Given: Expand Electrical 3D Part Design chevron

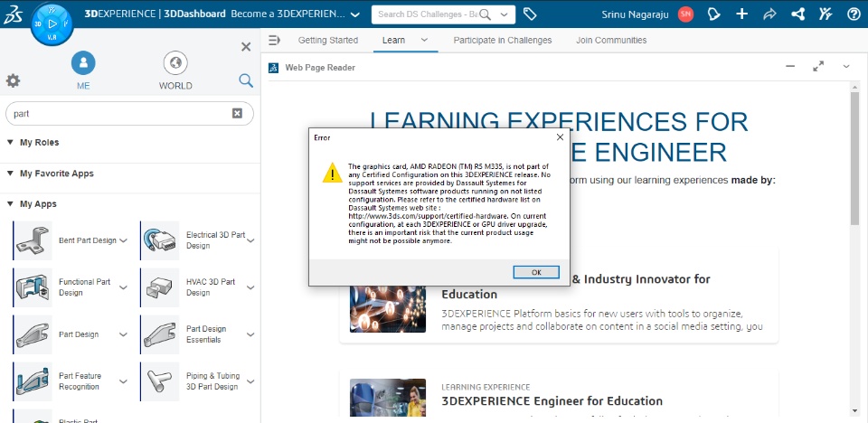Looking at the screenshot, I should (x=250, y=240).
